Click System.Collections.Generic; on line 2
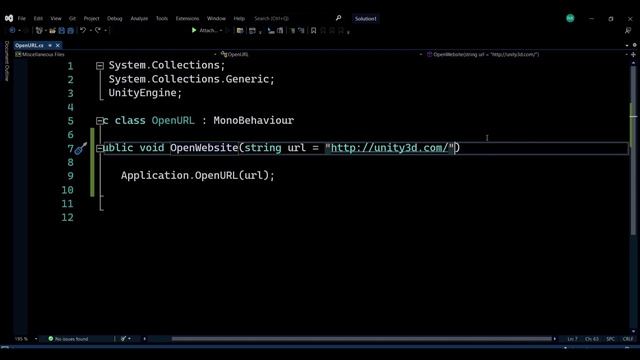This screenshot has height=360, width=640. pyautogui.click(x=192, y=79)
